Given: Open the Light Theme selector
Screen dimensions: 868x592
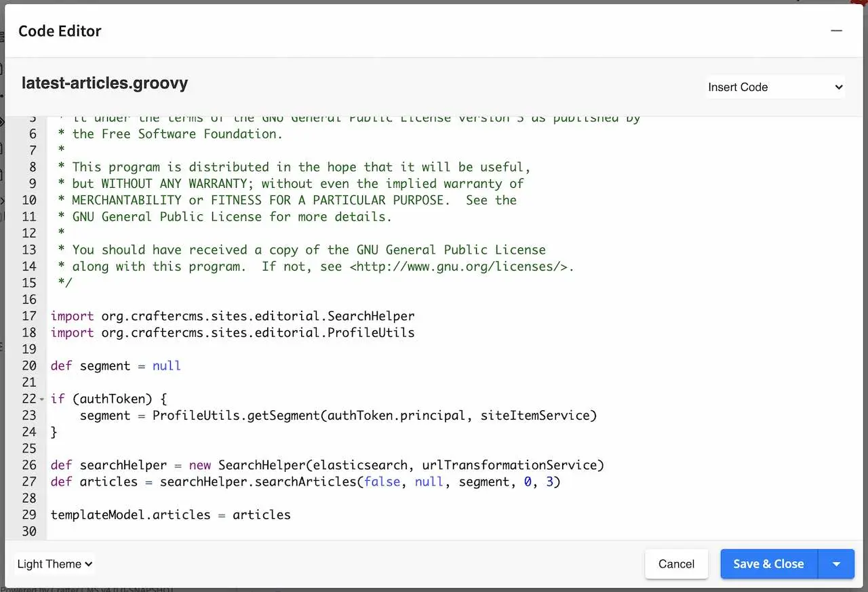Looking at the screenshot, I should (54, 564).
